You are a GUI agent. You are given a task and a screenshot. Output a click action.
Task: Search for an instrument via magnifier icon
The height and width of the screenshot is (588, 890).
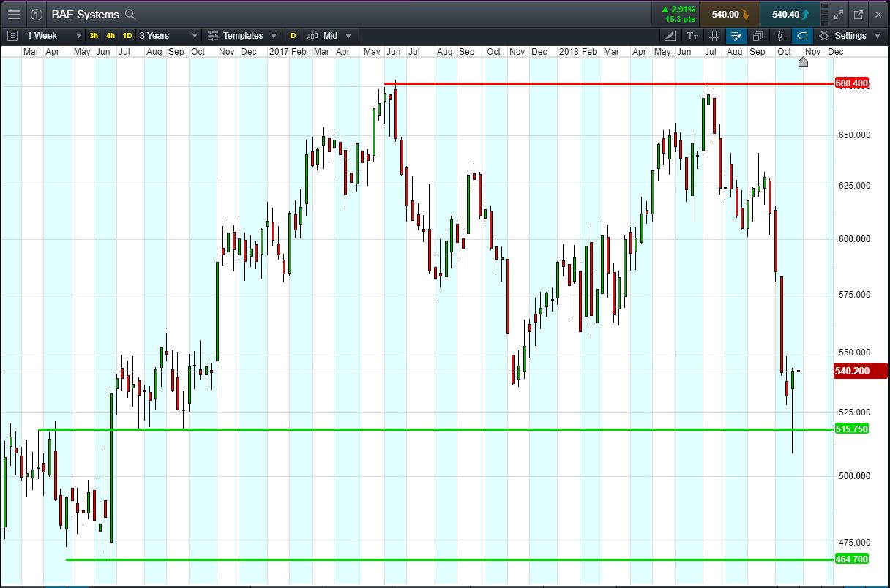click(130, 14)
